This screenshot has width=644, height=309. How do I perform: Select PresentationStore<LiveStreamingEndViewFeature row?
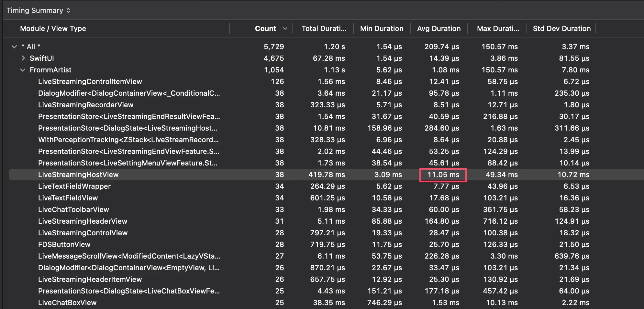326,151
